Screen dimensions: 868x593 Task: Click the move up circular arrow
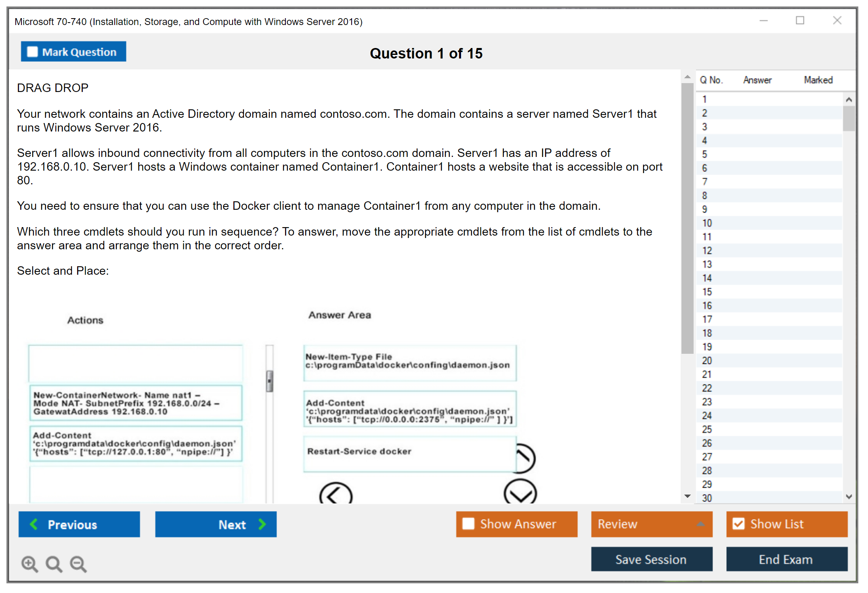[x=525, y=458]
